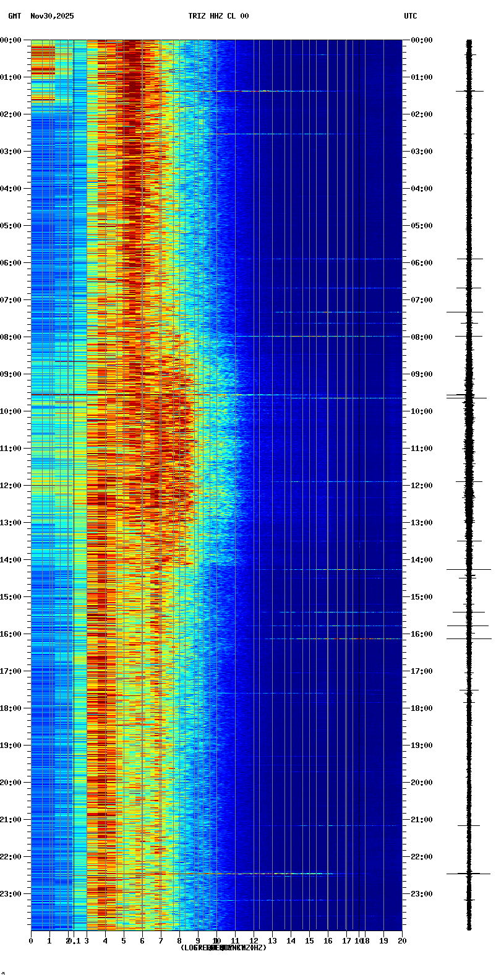Click the GMT label in the header
This screenshot has height=980, width=496.
[14, 16]
